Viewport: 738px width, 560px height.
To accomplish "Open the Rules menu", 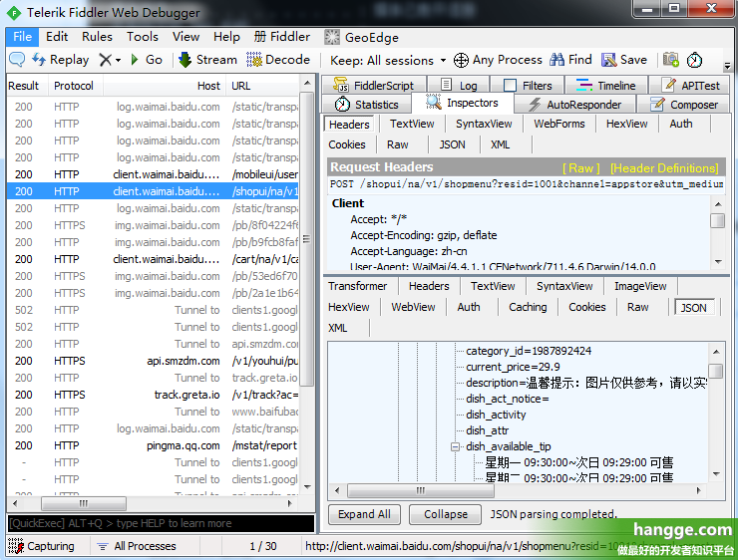I will point(97,37).
